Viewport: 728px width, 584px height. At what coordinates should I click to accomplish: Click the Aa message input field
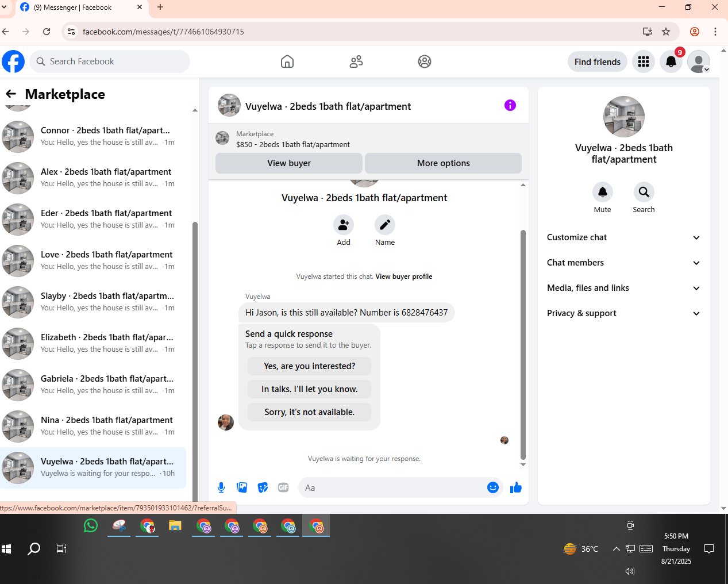pos(392,487)
